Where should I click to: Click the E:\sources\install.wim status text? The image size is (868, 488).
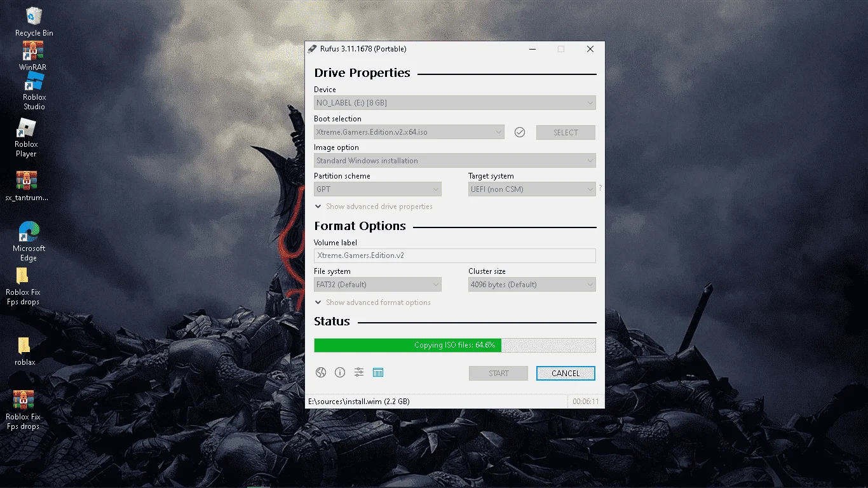[359, 402]
